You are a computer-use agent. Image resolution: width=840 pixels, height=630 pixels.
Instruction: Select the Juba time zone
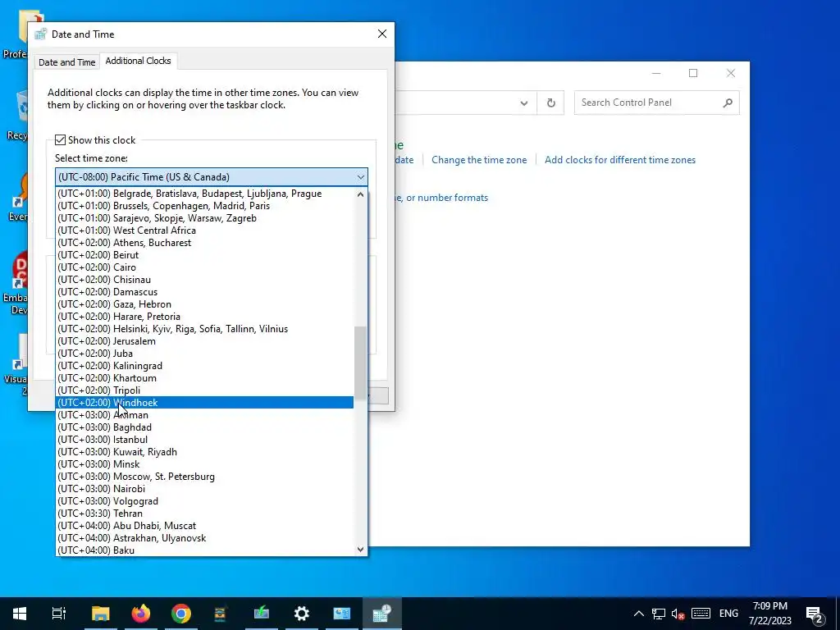204,354
